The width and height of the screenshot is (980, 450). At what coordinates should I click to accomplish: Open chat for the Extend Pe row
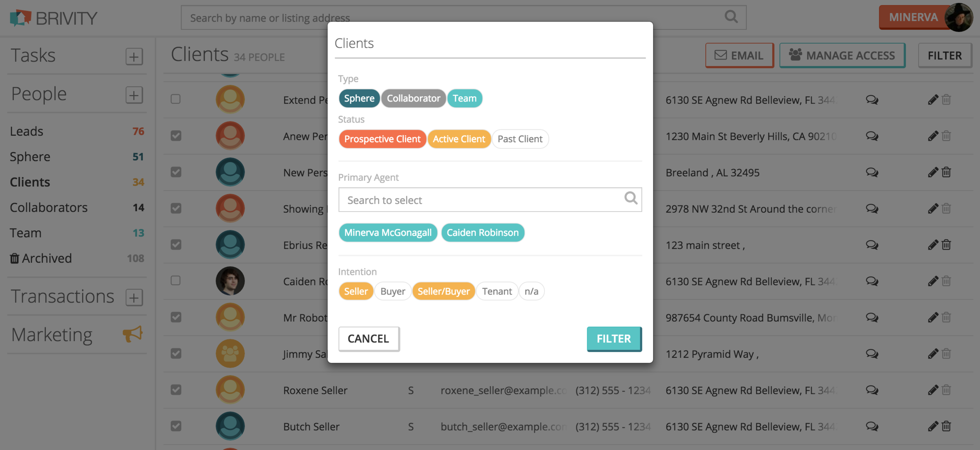click(x=872, y=100)
